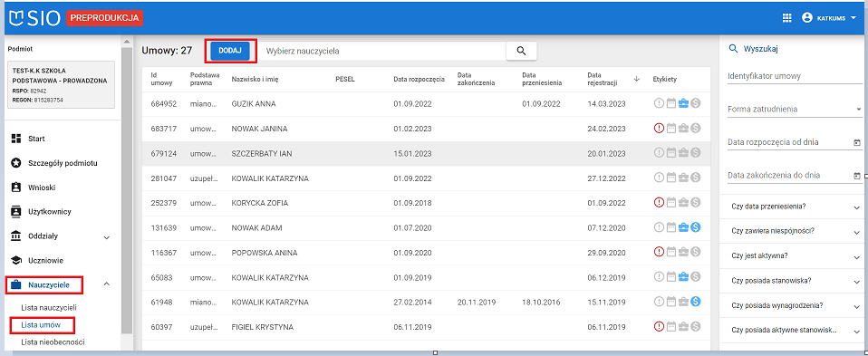Collapse the Nauczyciele submenu chevron
The image size is (868, 356).
107,284
